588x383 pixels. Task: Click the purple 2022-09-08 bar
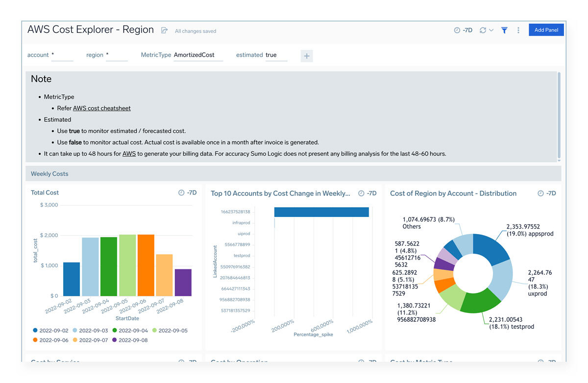tap(183, 283)
